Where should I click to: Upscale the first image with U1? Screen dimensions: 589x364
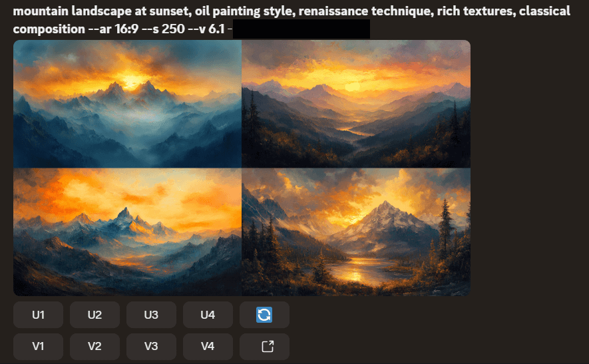[39, 315]
